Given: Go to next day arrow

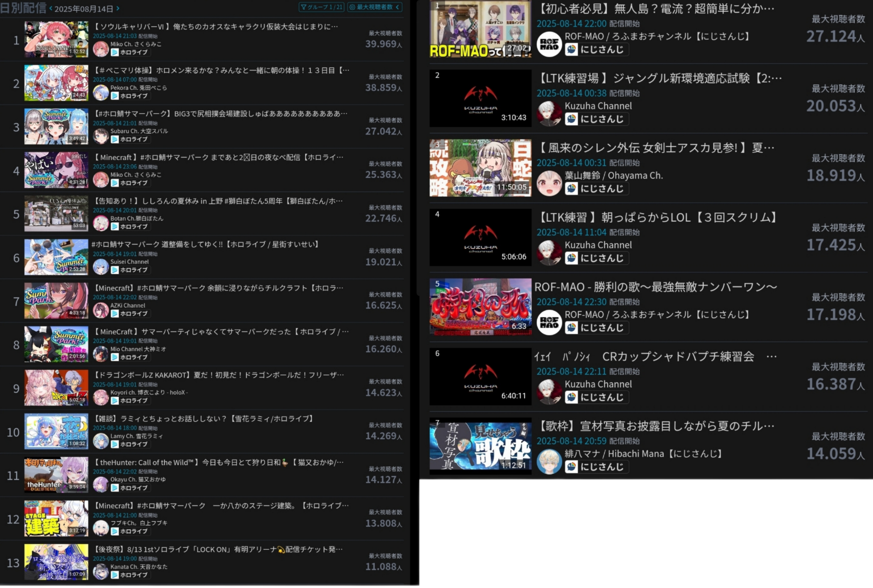Looking at the screenshot, I should (x=118, y=8).
